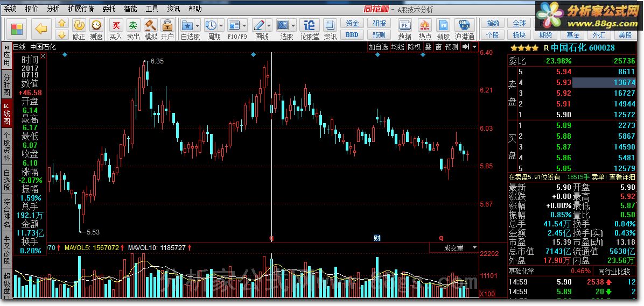Expand the 自选股 toolbar dropdown arrow

click(198, 25)
